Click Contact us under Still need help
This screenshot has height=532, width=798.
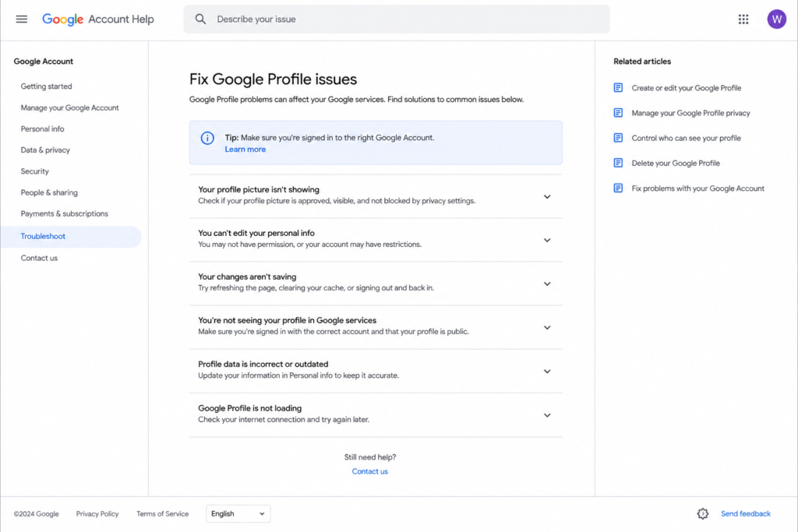370,471
